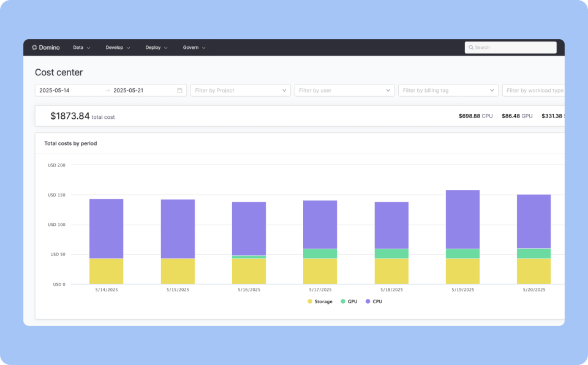Open the Deploy menu

(156, 47)
